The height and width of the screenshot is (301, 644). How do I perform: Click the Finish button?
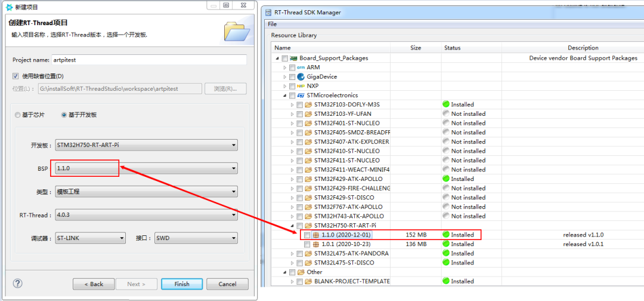point(182,284)
